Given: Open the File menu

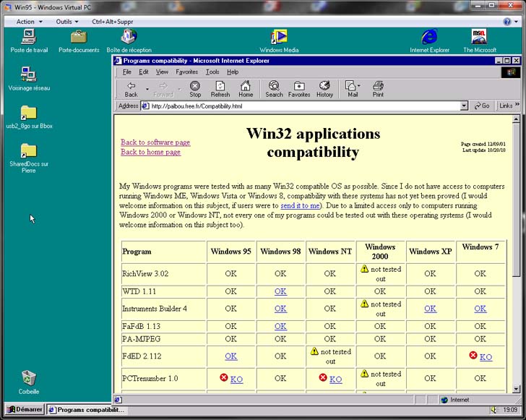Looking at the screenshot, I should click(x=127, y=72).
